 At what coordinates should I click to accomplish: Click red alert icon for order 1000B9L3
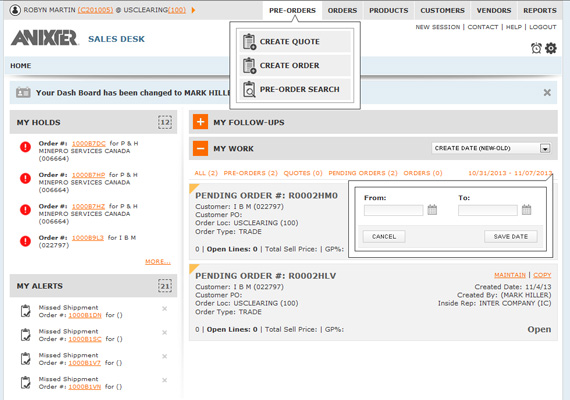click(25, 241)
